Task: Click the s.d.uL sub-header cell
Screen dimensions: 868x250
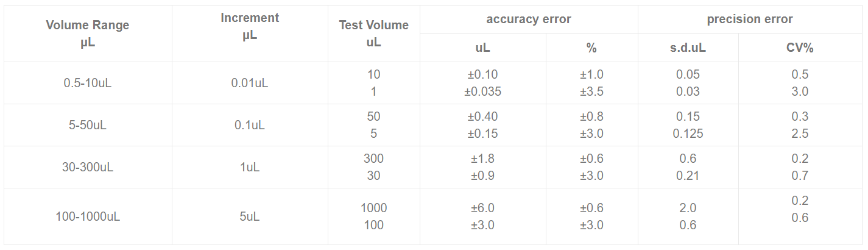Action: point(688,48)
